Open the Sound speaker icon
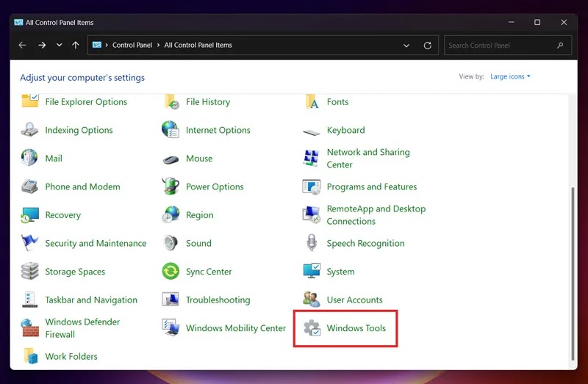The width and height of the screenshot is (588, 384). coord(171,243)
